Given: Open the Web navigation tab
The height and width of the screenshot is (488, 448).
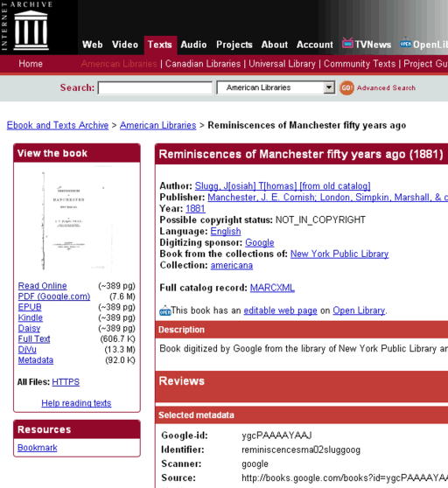Looking at the screenshot, I should tap(93, 45).
